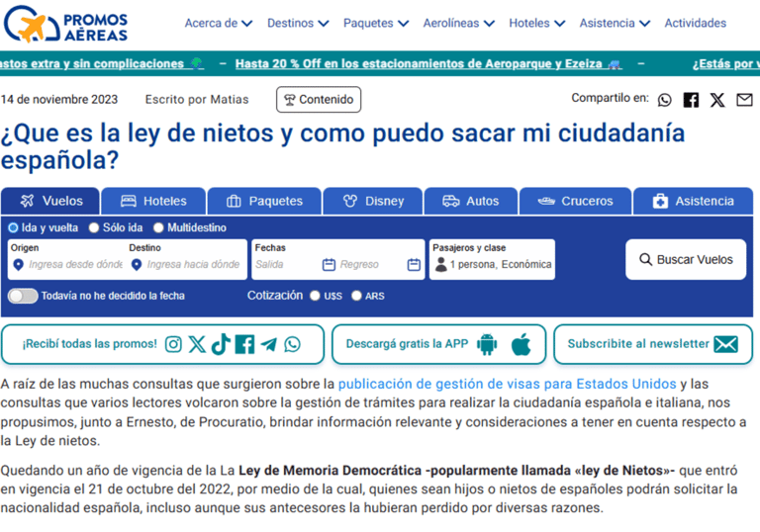Open Salida date calendar icon
760x532 pixels.
[x=329, y=265]
